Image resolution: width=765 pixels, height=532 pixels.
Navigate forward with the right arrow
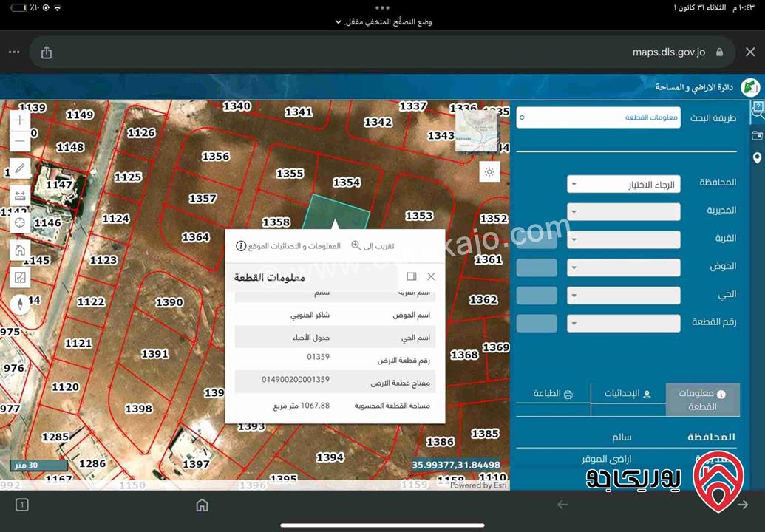743,505
